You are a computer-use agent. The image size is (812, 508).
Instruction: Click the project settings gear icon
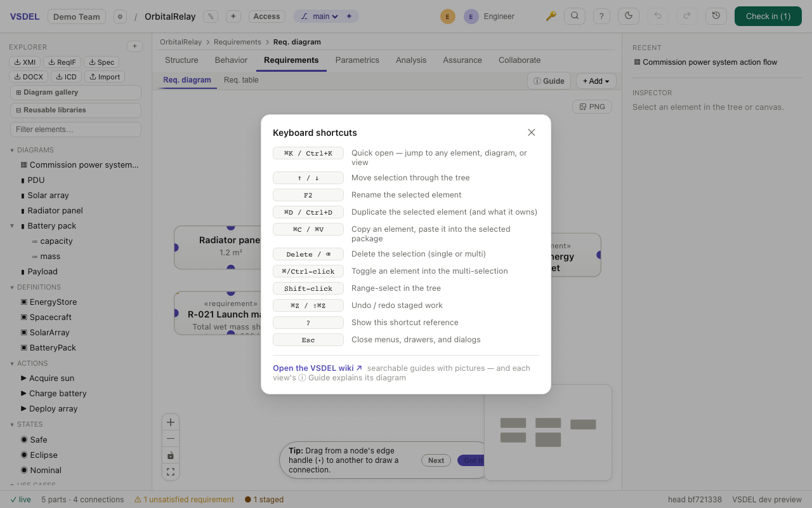point(120,17)
